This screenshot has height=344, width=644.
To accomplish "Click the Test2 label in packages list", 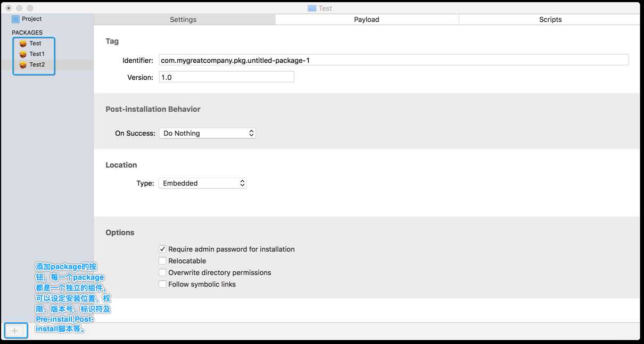I will pyautogui.click(x=37, y=65).
